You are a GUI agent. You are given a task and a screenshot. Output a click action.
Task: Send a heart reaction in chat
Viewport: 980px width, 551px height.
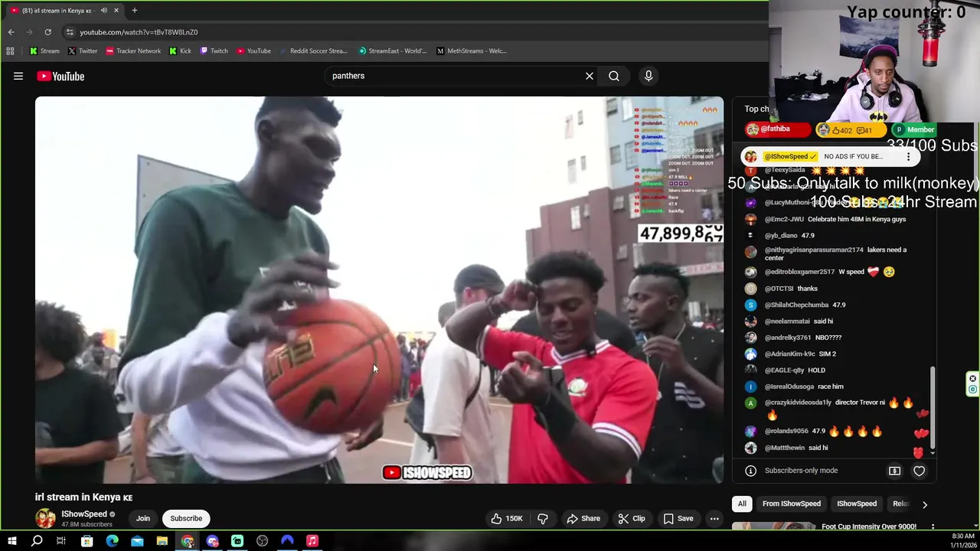click(x=919, y=471)
